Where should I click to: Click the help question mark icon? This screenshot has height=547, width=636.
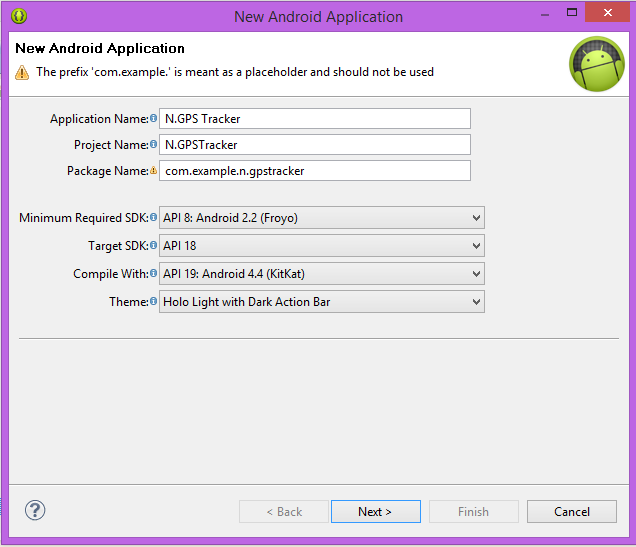(x=35, y=510)
